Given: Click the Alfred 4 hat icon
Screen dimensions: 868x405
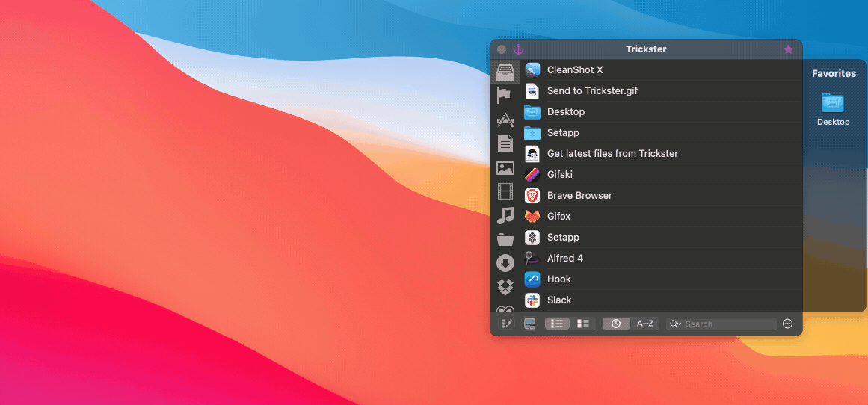Looking at the screenshot, I should [x=532, y=258].
